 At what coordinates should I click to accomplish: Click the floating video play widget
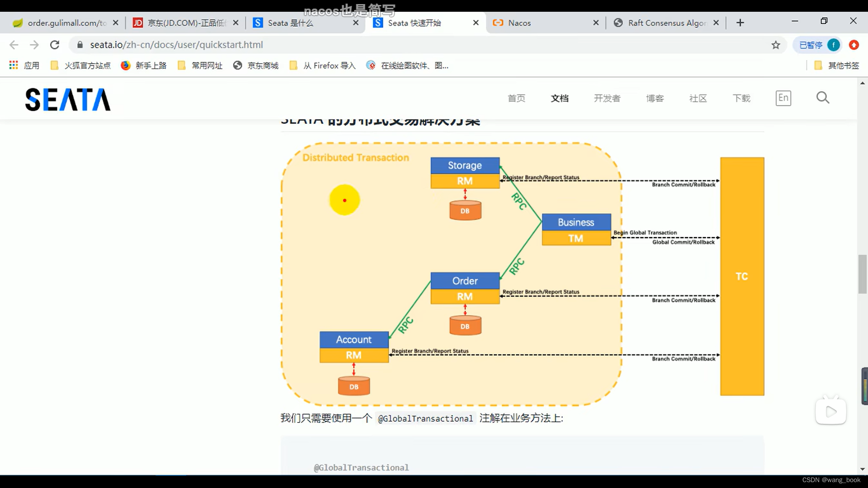click(x=831, y=411)
